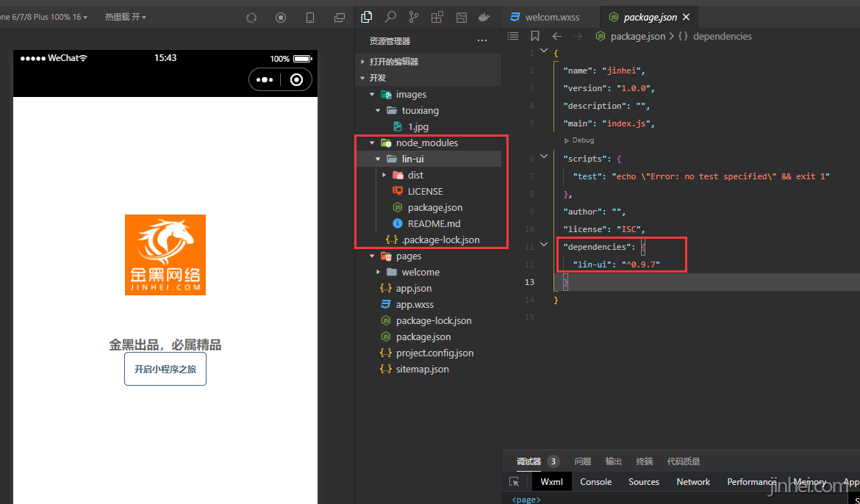Switch to the 输出 panel tab

pos(613,461)
